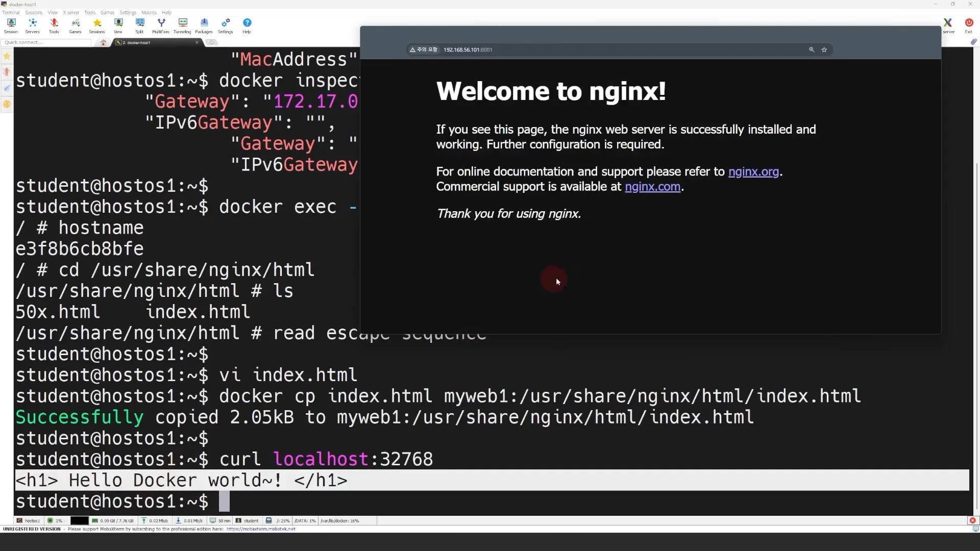Click the 0.01 Mb/s download speed entry
This screenshot has width=980, height=551.
point(189,521)
